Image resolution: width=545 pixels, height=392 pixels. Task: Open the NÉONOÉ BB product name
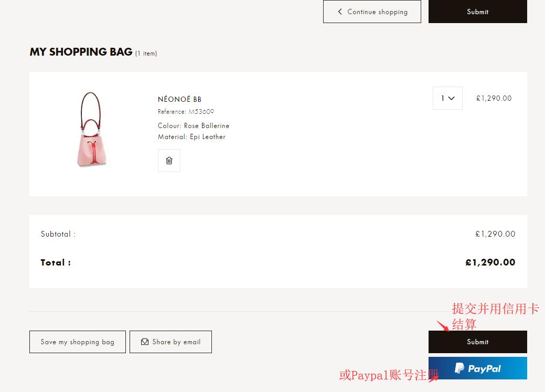[x=180, y=99]
